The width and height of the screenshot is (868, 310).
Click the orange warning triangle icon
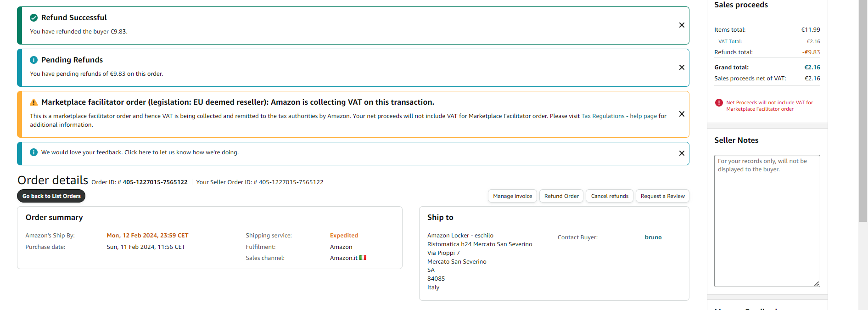[x=34, y=102]
